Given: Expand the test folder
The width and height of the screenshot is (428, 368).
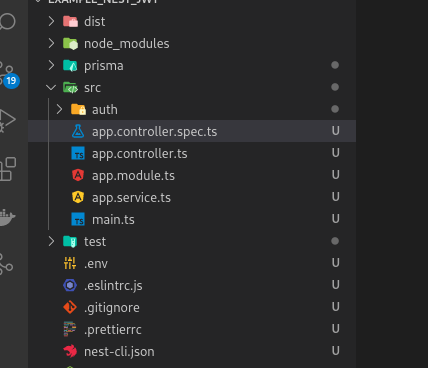Looking at the screenshot, I should coord(192,241).
